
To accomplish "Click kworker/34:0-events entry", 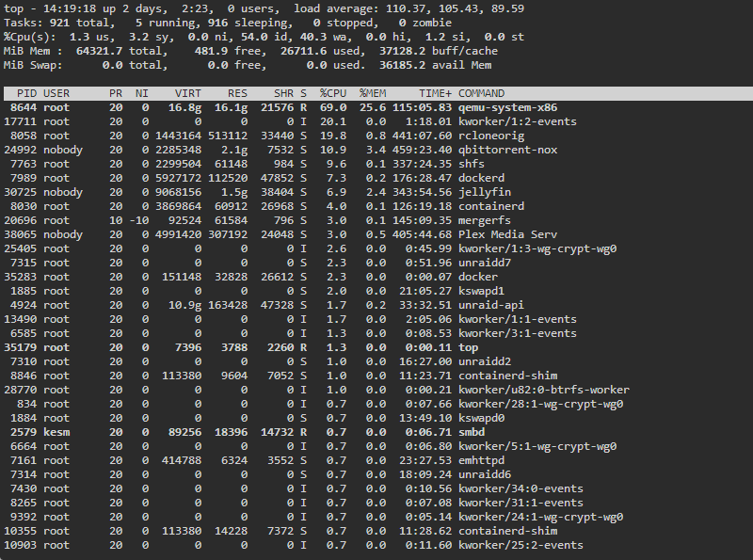I will tap(521, 488).
